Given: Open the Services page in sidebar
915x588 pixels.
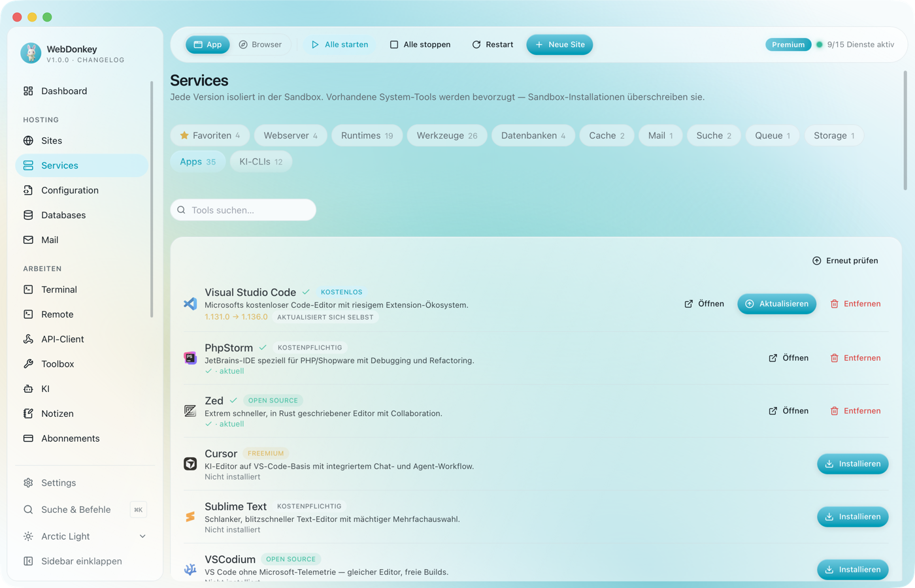Looking at the screenshot, I should click(x=82, y=165).
